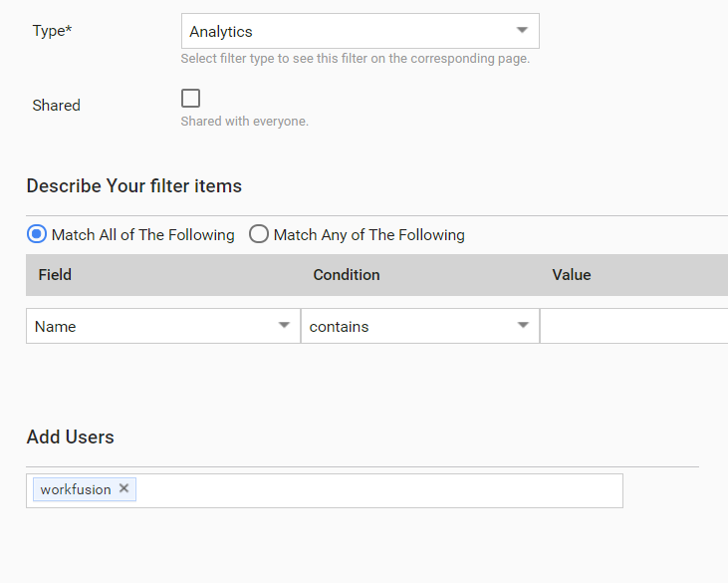
Task: Select Match Any of The Following radio
Action: click(x=259, y=233)
